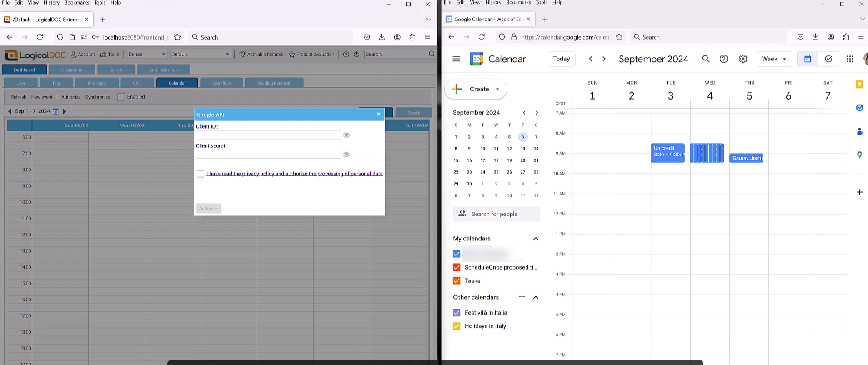Collapse the My calendars section
The height and width of the screenshot is (365, 868).
(536, 239)
